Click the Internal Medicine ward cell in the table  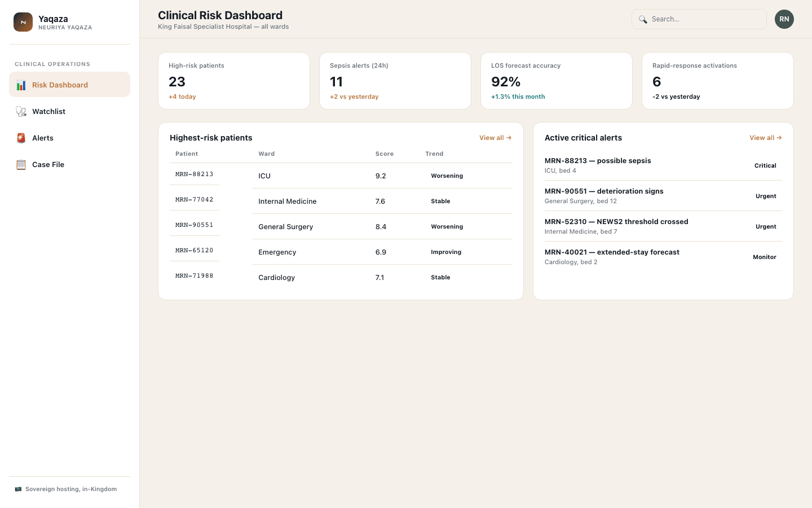coord(288,202)
